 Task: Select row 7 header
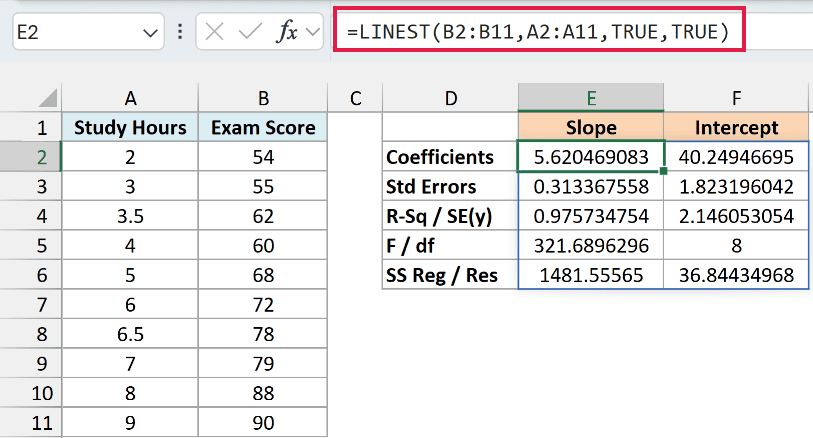31,305
